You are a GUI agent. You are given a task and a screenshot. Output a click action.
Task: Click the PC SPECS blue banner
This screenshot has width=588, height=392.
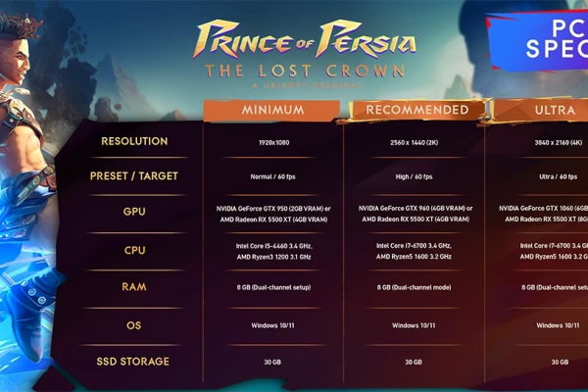point(538,40)
